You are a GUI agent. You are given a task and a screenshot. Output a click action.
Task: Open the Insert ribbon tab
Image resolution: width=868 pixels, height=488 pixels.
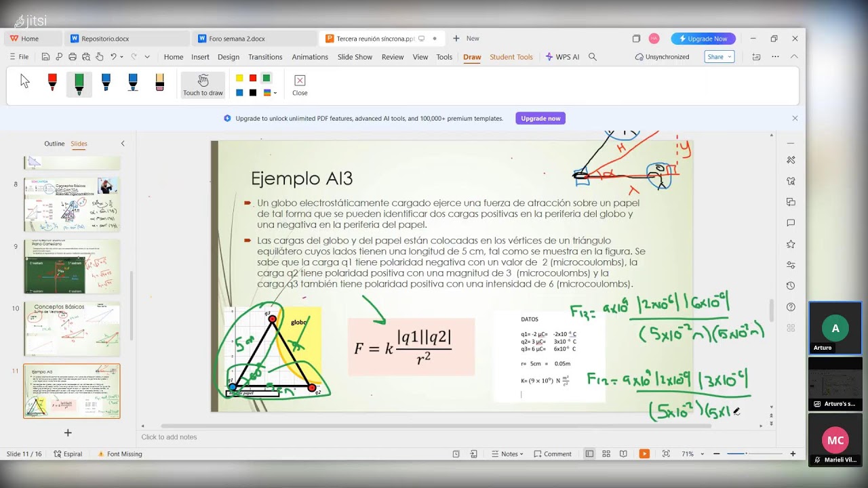[200, 57]
